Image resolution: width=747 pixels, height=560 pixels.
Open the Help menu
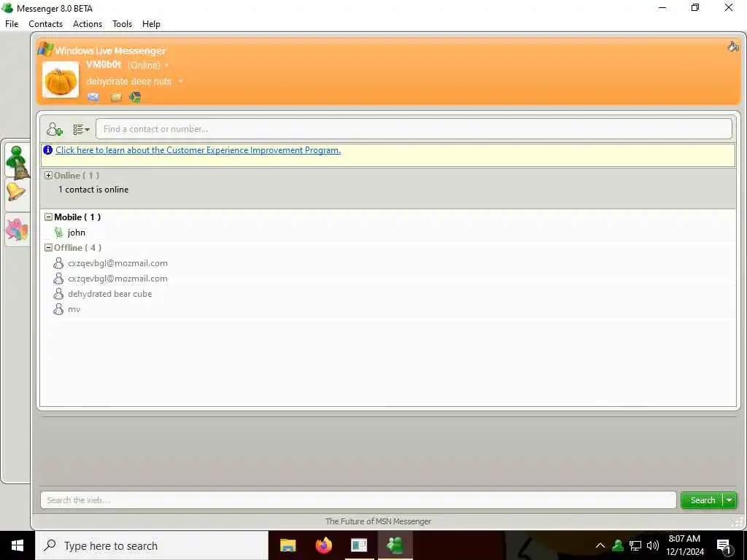coord(151,24)
